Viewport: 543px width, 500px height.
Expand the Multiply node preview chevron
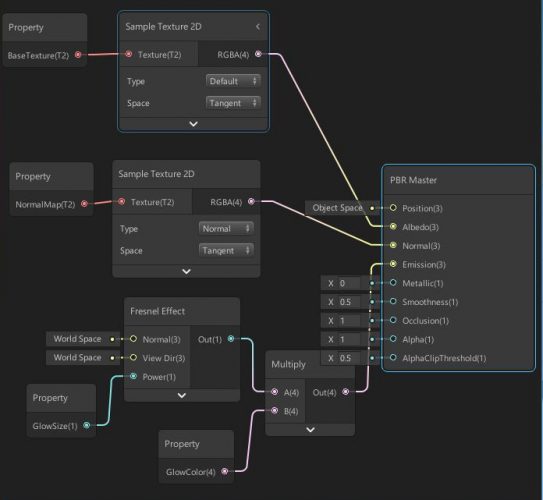pos(311,429)
